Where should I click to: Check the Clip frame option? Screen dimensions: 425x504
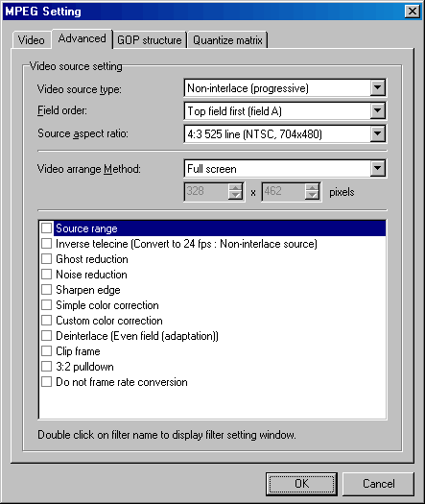tap(47, 351)
